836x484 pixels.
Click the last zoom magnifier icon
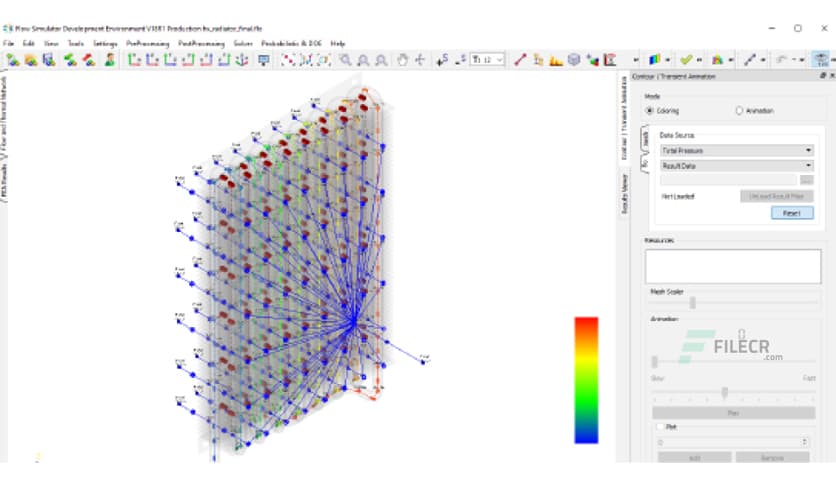[381, 60]
